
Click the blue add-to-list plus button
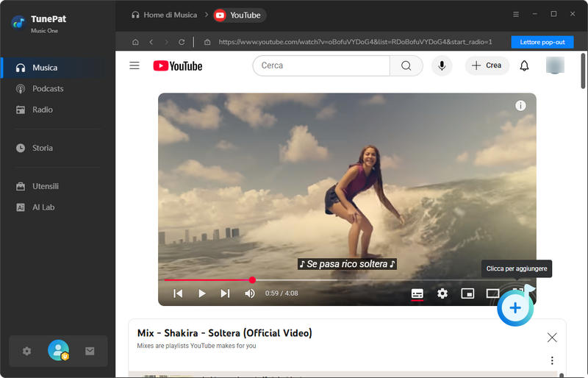(x=515, y=308)
